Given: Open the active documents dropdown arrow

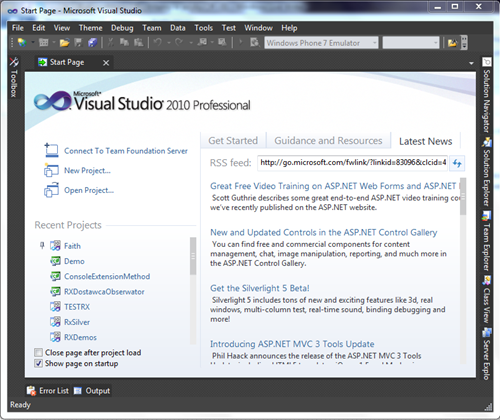Looking at the screenshot, I should click(x=471, y=63).
